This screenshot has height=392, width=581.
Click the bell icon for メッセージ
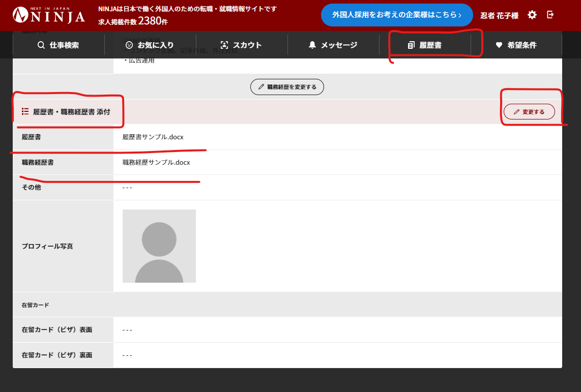coord(312,45)
